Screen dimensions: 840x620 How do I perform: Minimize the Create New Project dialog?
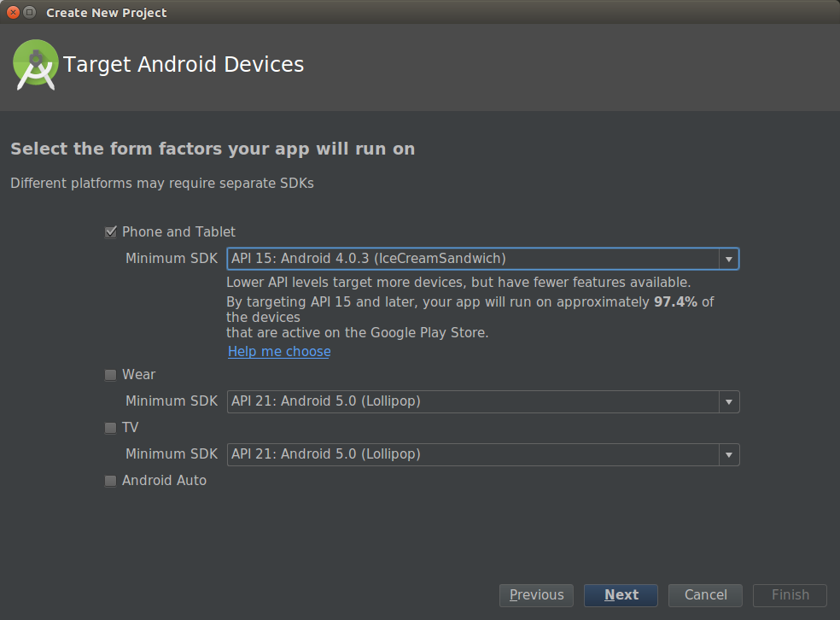30,13
